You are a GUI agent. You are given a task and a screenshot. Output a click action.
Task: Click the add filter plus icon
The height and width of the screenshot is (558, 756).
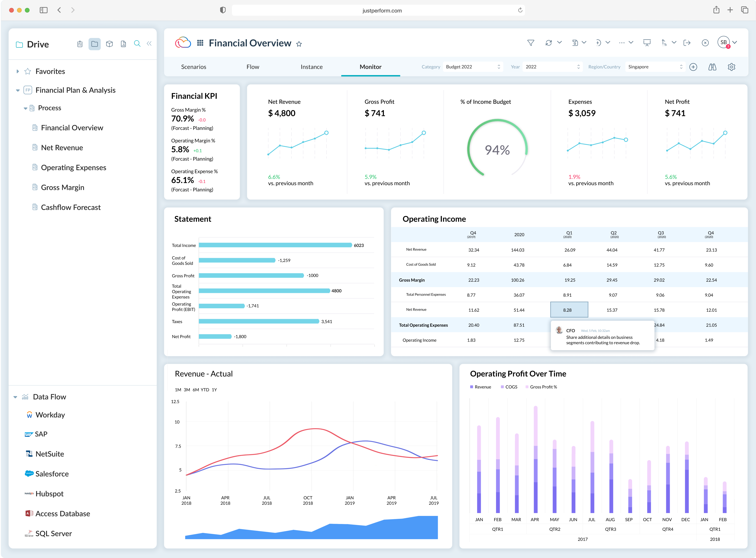[x=693, y=67]
